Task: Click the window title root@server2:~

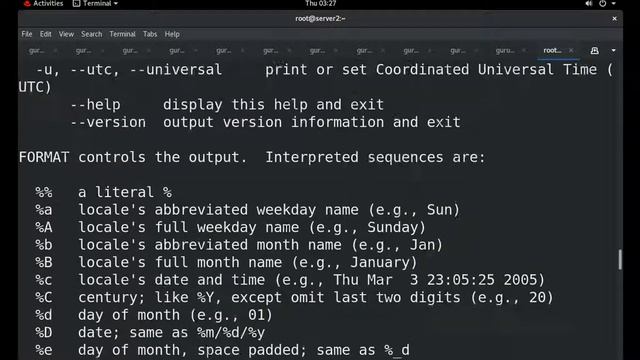Action: click(320, 18)
